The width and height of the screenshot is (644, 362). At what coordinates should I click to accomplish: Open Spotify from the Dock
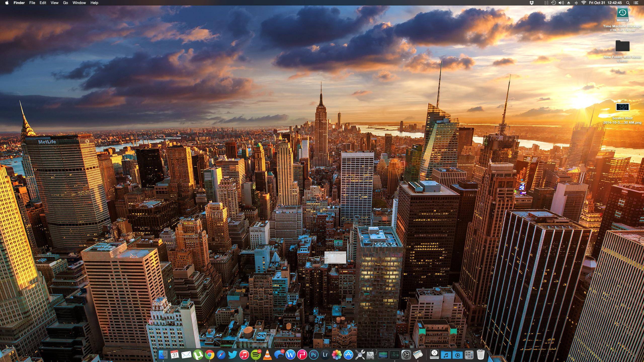(256, 355)
